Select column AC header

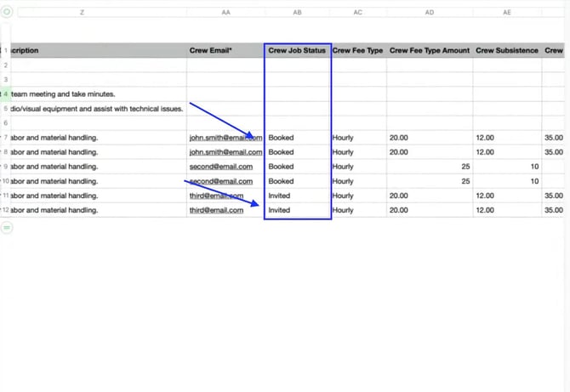tap(357, 13)
